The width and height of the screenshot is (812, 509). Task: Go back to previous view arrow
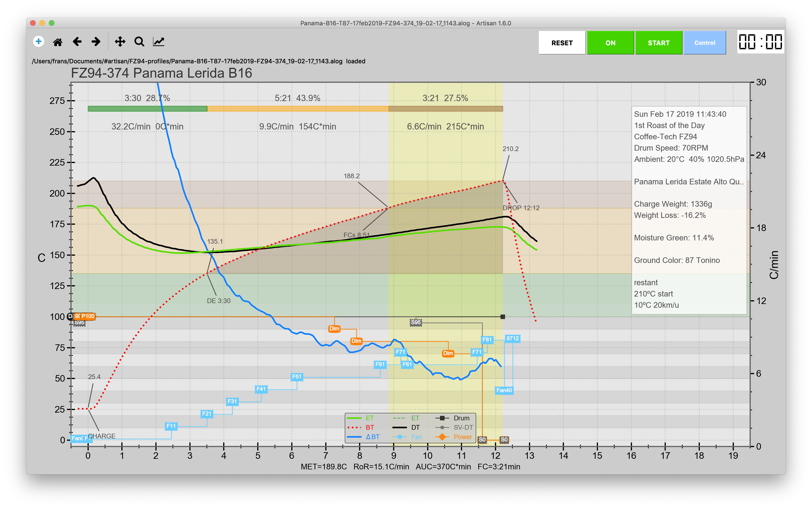(x=77, y=42)
